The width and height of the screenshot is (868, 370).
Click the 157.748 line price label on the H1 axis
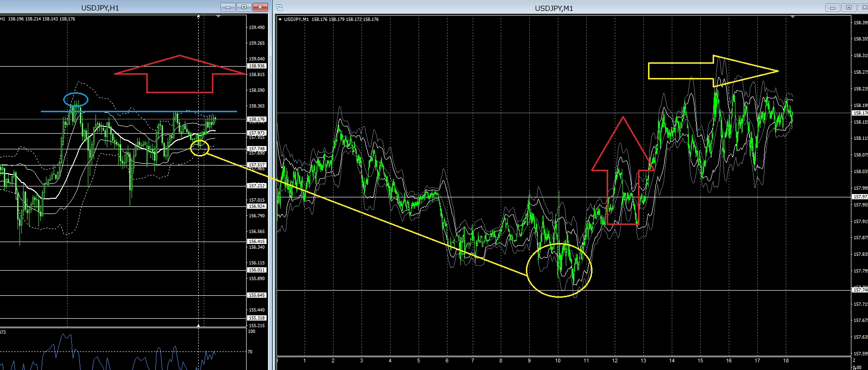[x=257, y=149]
